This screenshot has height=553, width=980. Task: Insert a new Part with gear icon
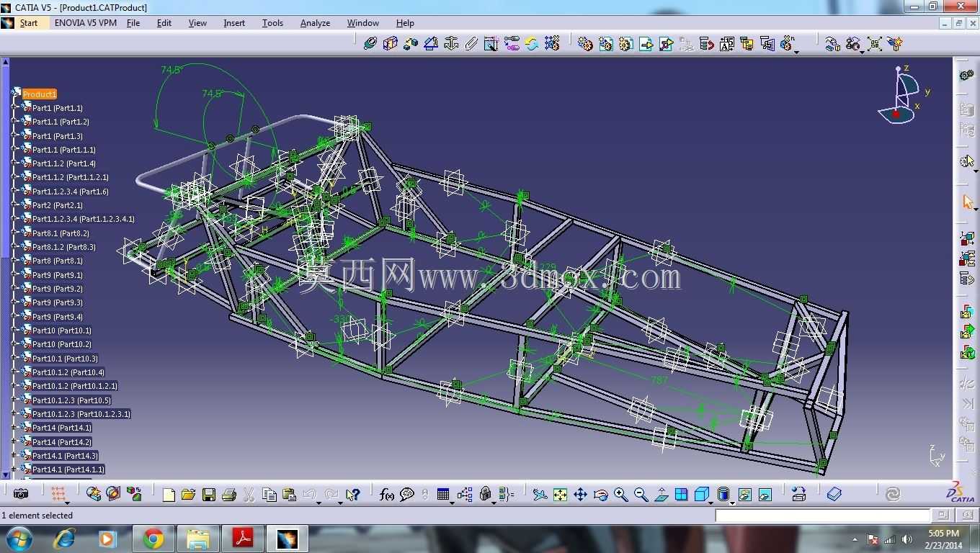625,44
